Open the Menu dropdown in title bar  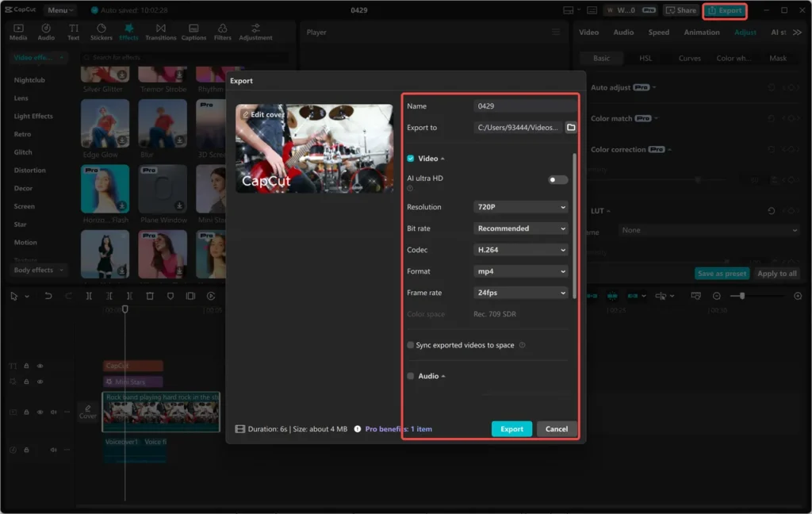coord(59,10)
